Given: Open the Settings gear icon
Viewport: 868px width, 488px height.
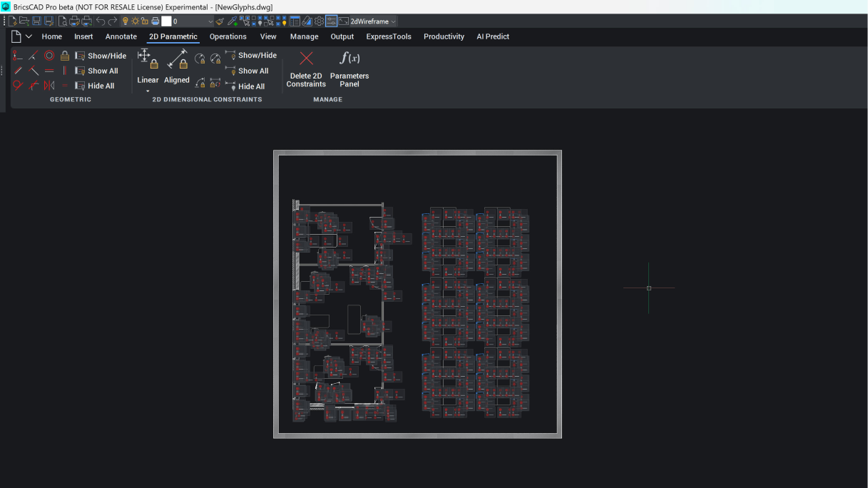Looking at the screenshot, I should click(x=319, y=21).
